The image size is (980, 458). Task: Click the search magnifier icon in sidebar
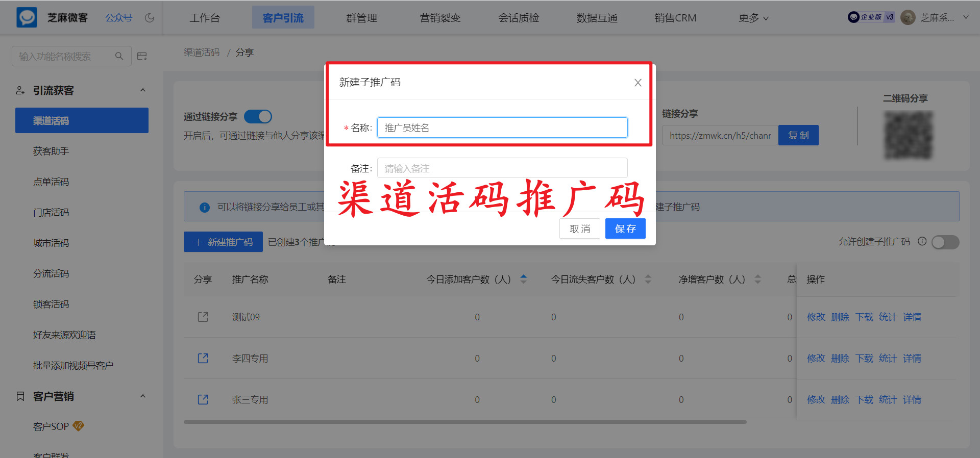coord(119,56)
